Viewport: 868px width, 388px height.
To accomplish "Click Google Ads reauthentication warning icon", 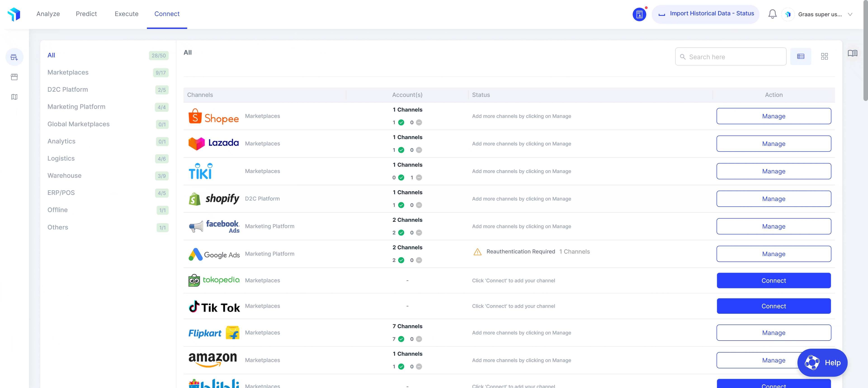I will point(477,252).
